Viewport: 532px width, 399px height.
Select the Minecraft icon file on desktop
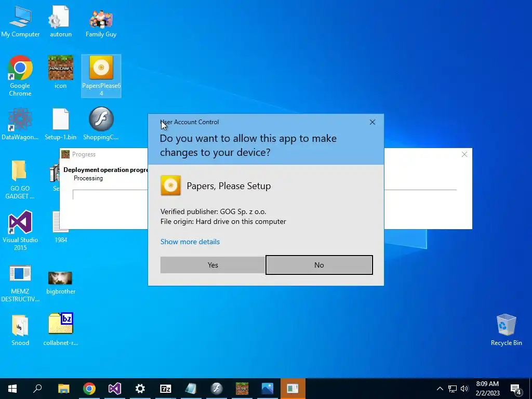pyautogui.click(x=61, y=72)
